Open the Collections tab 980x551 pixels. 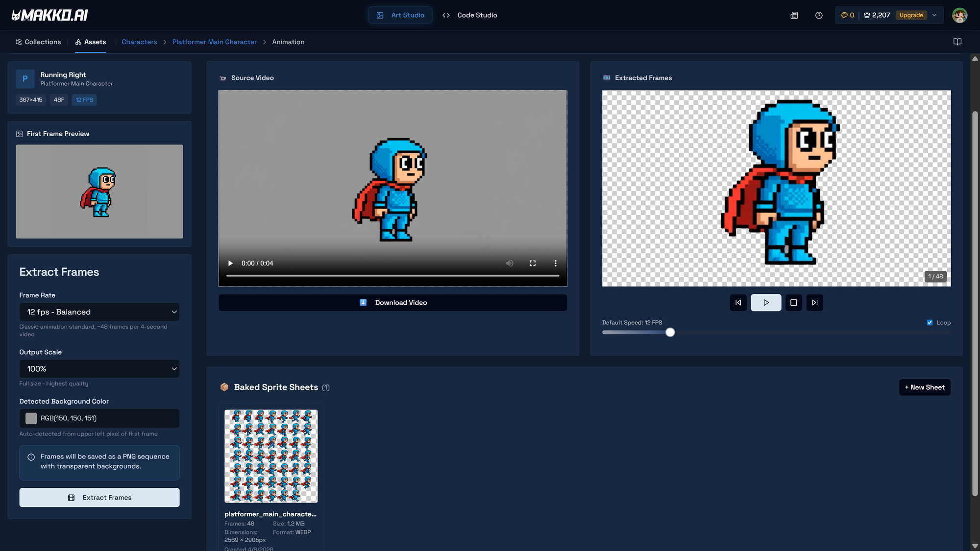pyautogui.click(x=38, y=42)
